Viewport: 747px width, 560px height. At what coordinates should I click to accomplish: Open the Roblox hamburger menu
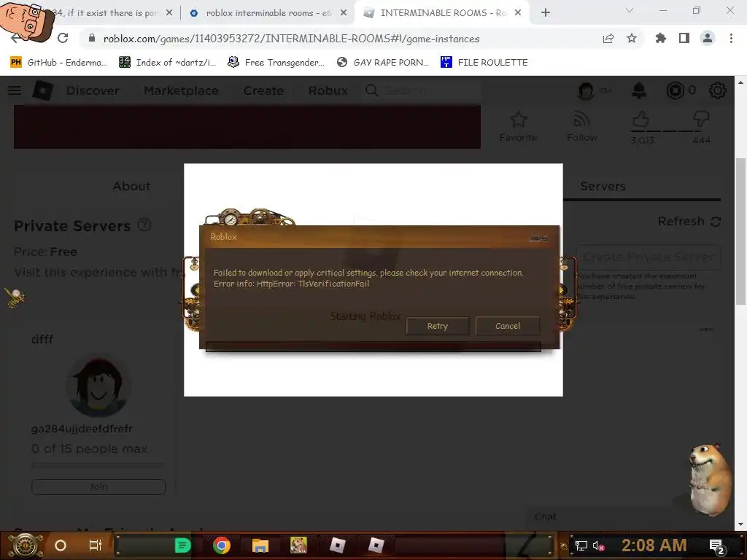point(15,90)
